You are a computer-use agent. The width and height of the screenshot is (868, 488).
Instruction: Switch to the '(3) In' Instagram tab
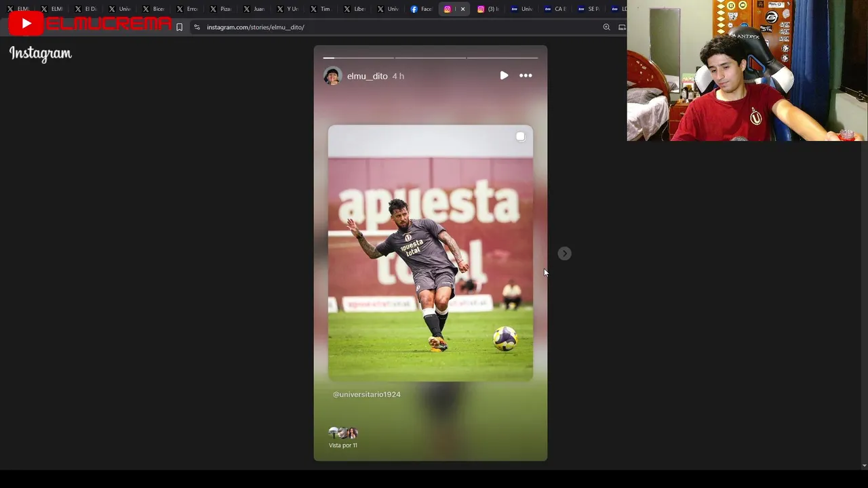pos(488,9)
